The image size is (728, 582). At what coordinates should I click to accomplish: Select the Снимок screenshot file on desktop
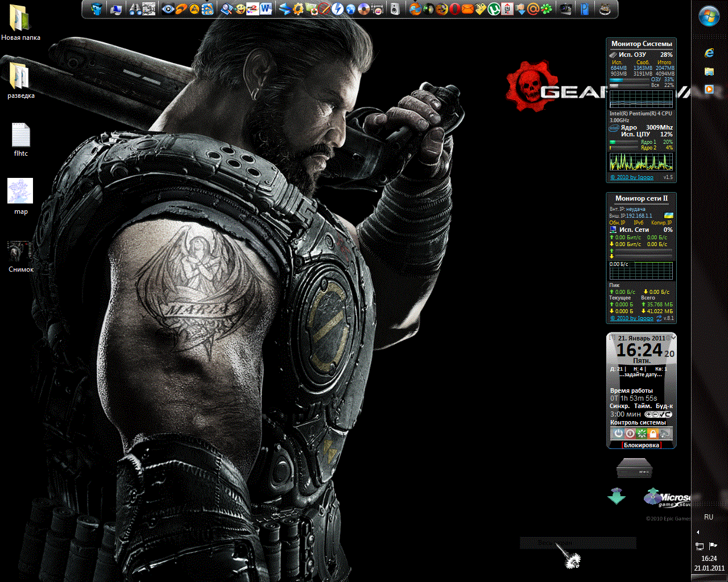tap(20, 257)
